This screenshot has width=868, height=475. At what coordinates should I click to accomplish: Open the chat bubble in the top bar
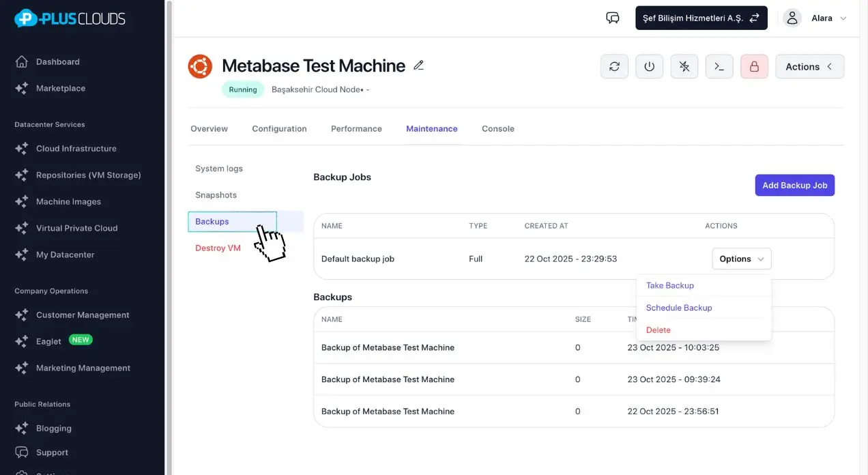[x=611, y=18]
